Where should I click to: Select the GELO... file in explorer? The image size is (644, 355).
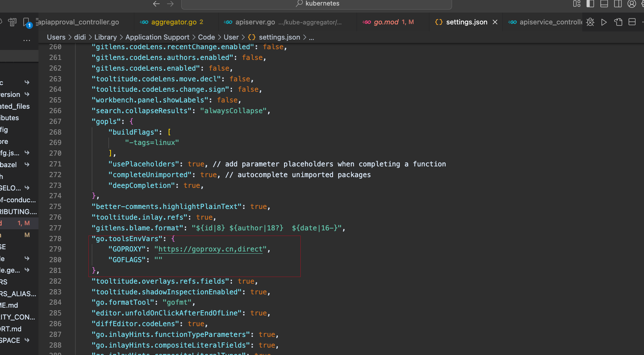pos(10,188)
